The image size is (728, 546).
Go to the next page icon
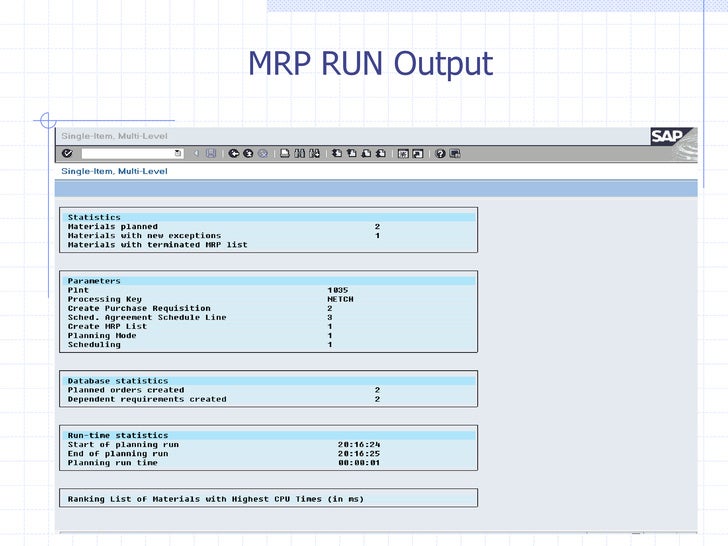click(x=366, y=153)
